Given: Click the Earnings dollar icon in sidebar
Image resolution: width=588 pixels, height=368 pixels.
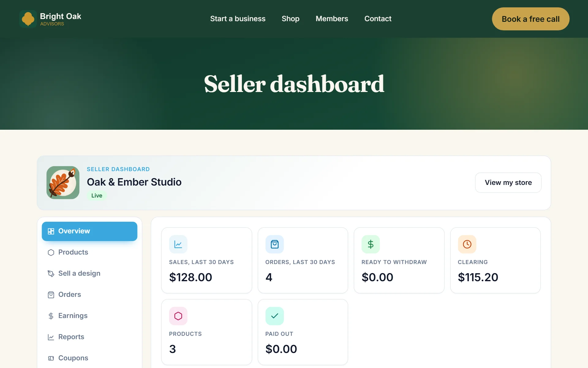Looking at the screenshot, I should click(51, 316).
